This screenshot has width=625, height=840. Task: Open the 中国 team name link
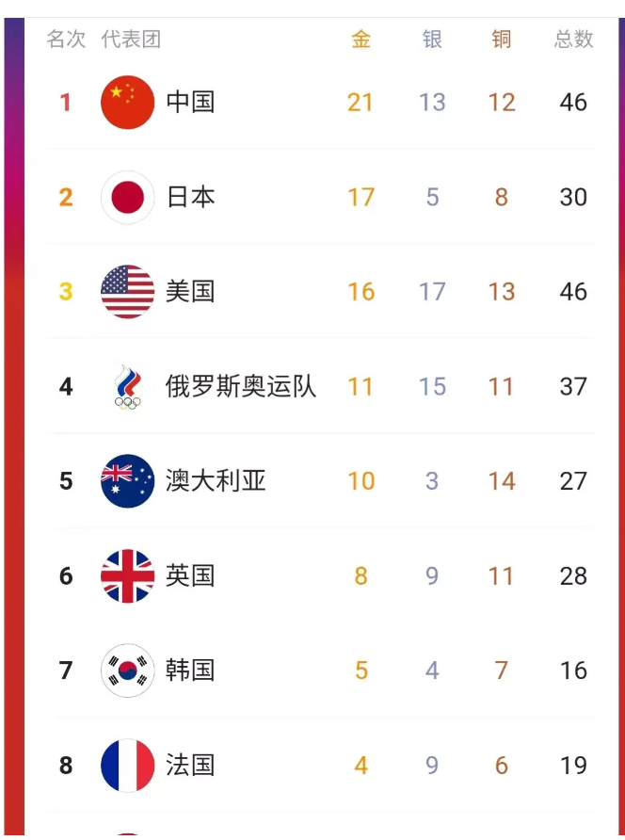(x=190, y=103)
